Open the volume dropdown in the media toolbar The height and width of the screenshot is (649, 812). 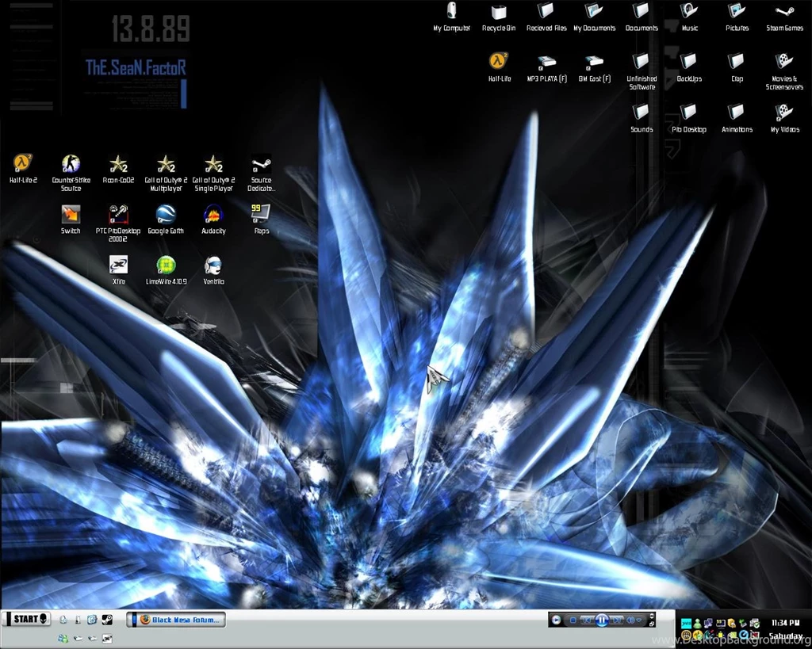pos(639,620)
